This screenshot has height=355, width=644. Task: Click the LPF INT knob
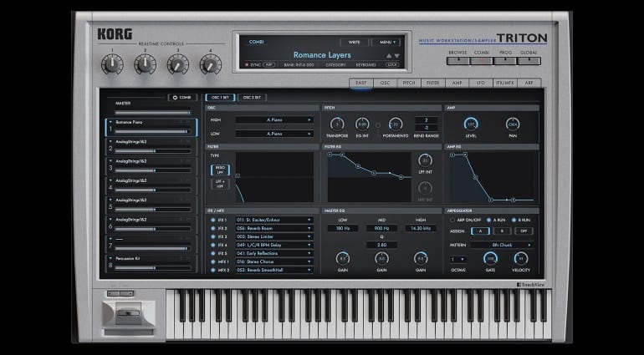coord(425,160)
